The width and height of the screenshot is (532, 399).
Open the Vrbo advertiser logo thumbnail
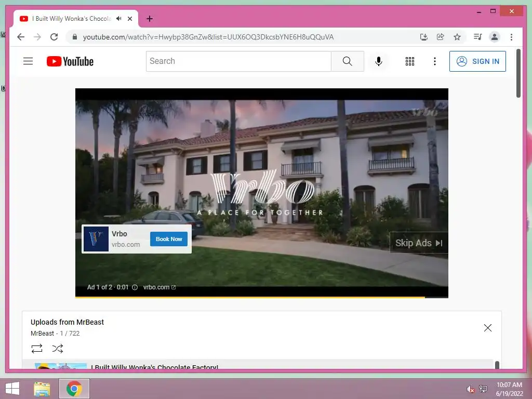[x=96, y=239]
